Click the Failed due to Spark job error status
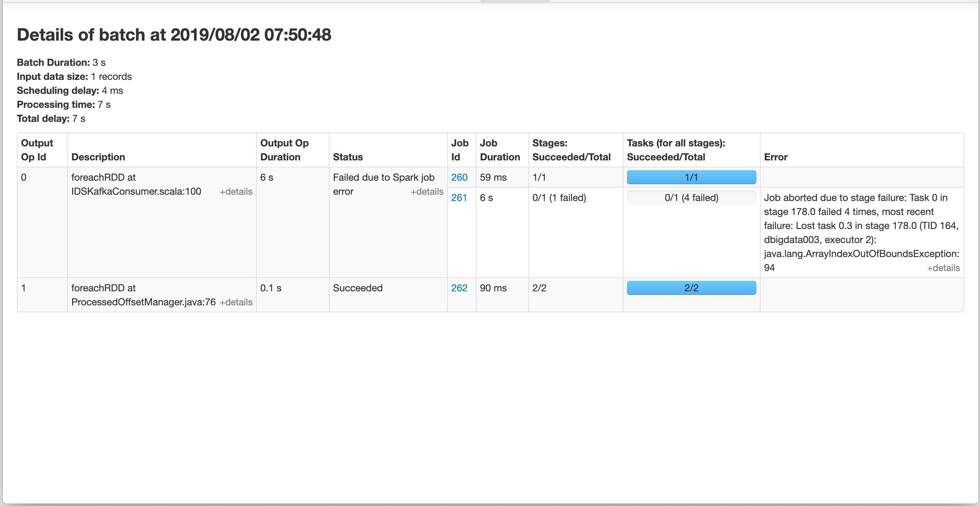This screenshot has height=506, width=980. click(383, 184)
